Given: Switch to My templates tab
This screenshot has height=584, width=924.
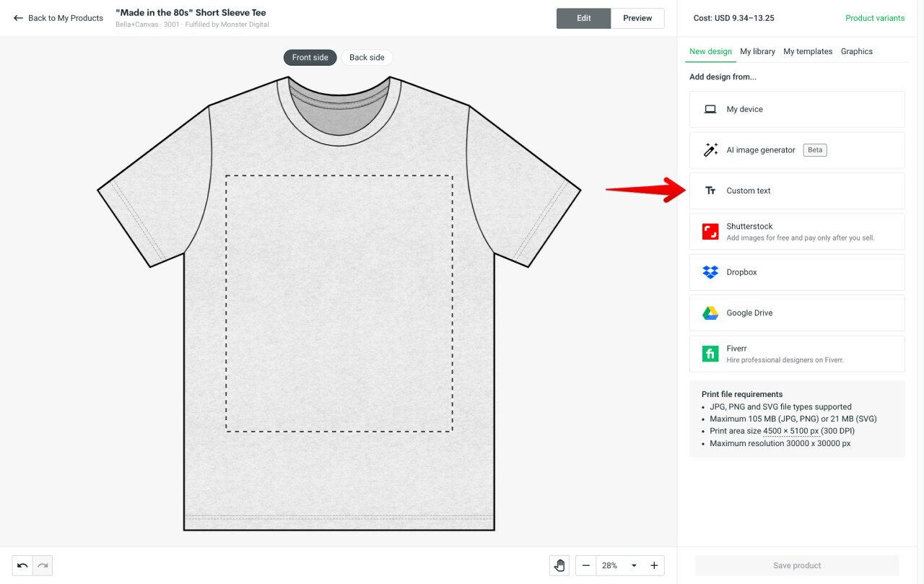Looking at the screenshot, I should tap(808, 51).
